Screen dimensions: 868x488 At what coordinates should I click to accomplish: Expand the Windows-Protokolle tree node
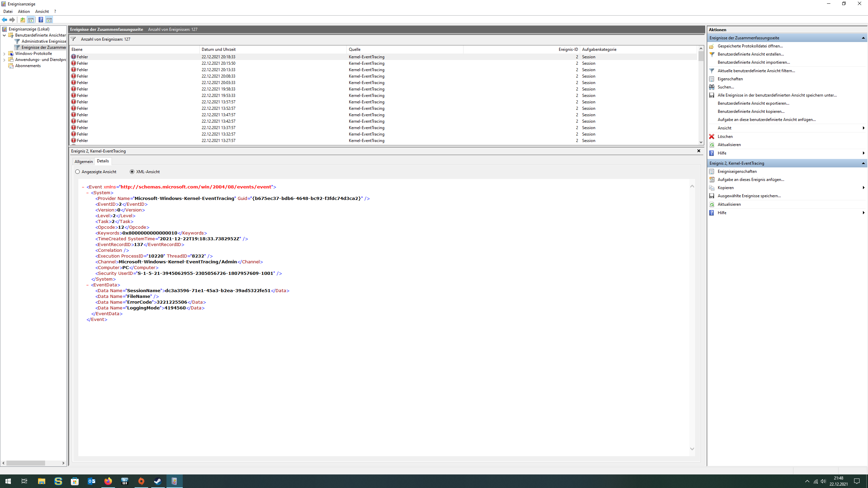4,54
